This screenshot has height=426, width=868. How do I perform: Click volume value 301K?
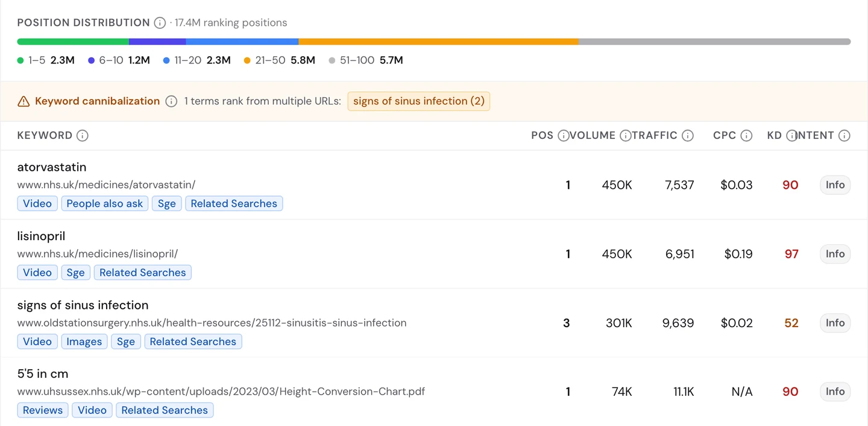(x=618, y=323)
